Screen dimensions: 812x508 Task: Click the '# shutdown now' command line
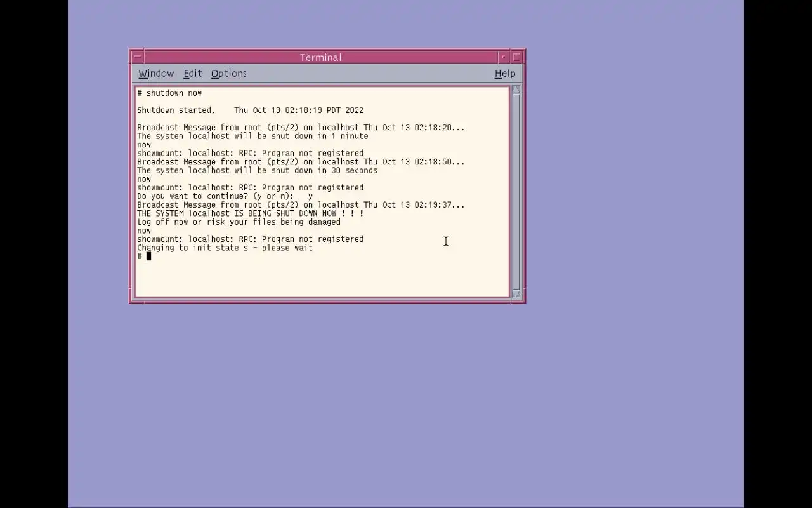(x=169, y=93)
